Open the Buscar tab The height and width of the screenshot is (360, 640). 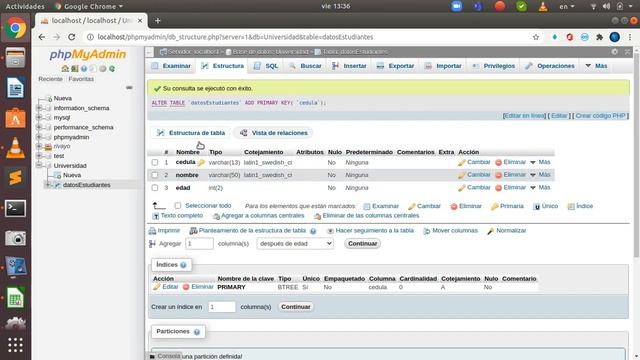pyautogui.click(x=305, y=66)
